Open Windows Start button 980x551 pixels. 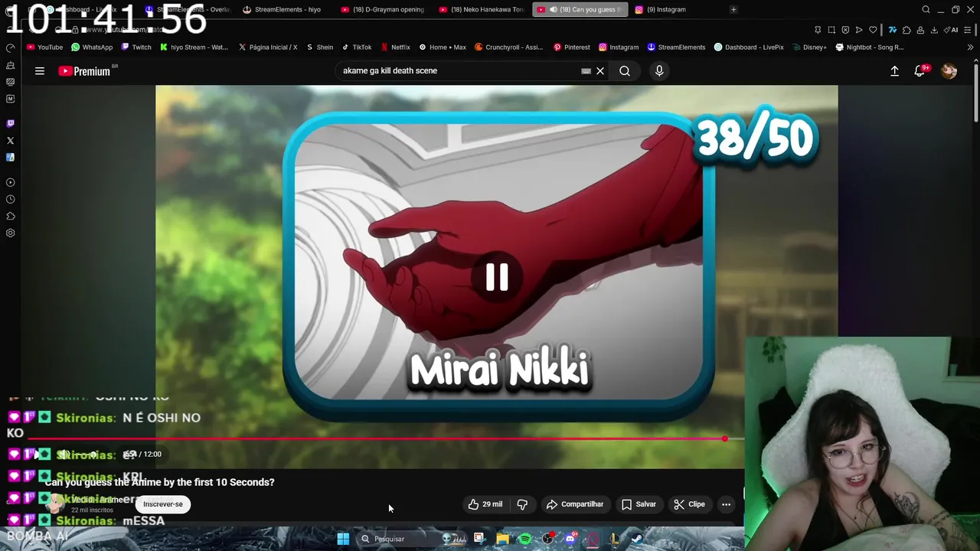click(343, 539)
